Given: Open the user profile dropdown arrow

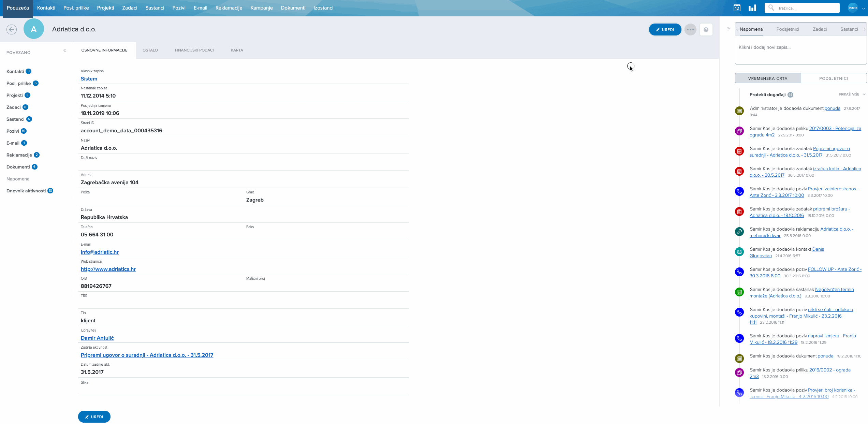Looking at the screenshot, I should tap(863, 8).
